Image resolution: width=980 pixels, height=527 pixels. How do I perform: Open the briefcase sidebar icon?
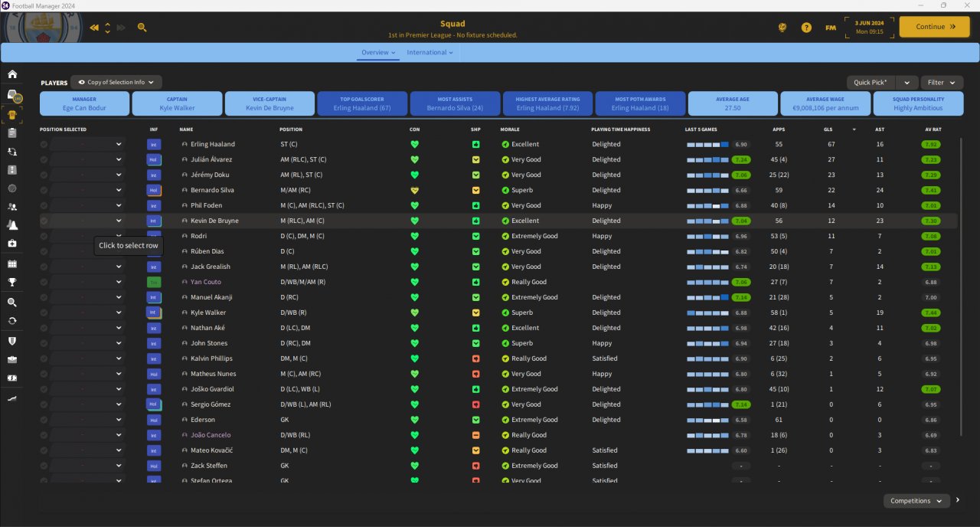click(x=12, y=359)
